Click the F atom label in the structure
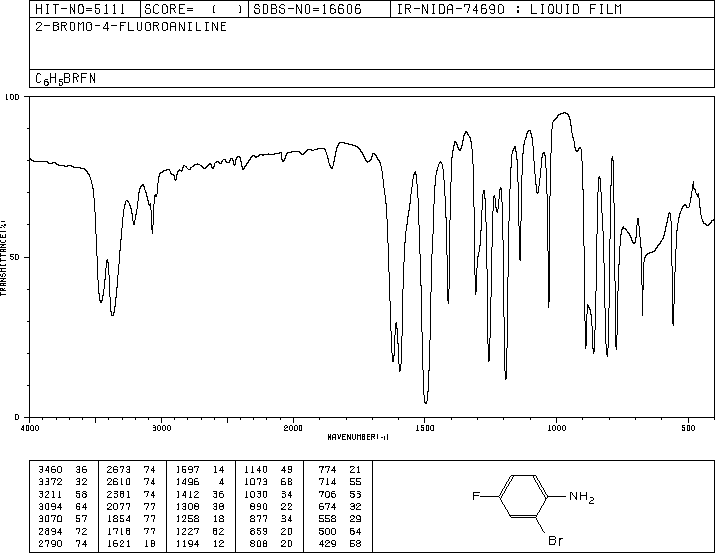Screen dimensions: 715x553 [x=476, y=496]
